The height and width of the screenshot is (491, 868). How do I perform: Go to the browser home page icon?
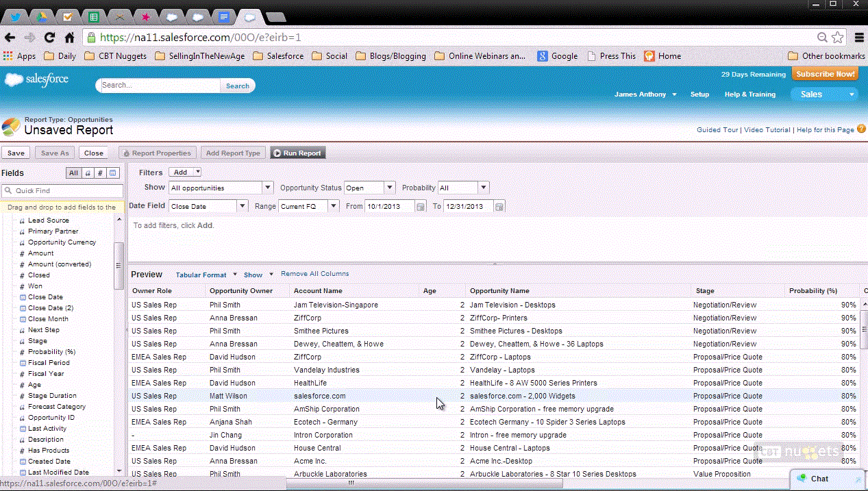pyautogui.click(x=70, y=38)
